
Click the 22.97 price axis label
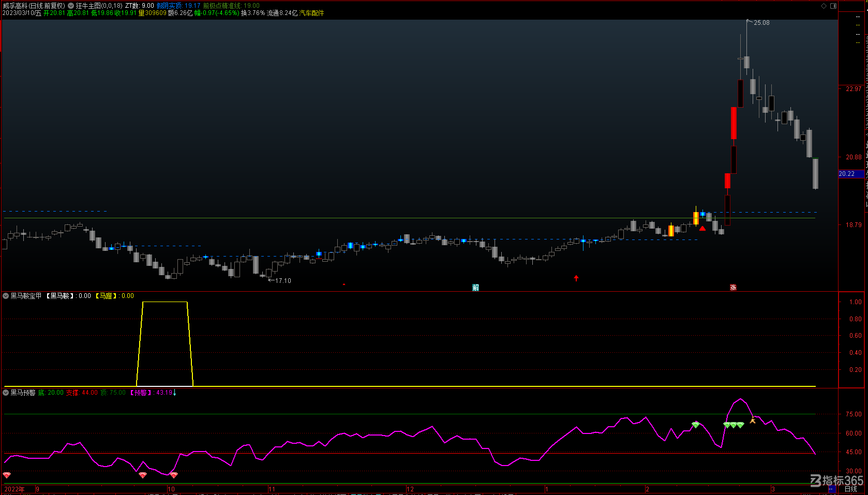[854, 89]
